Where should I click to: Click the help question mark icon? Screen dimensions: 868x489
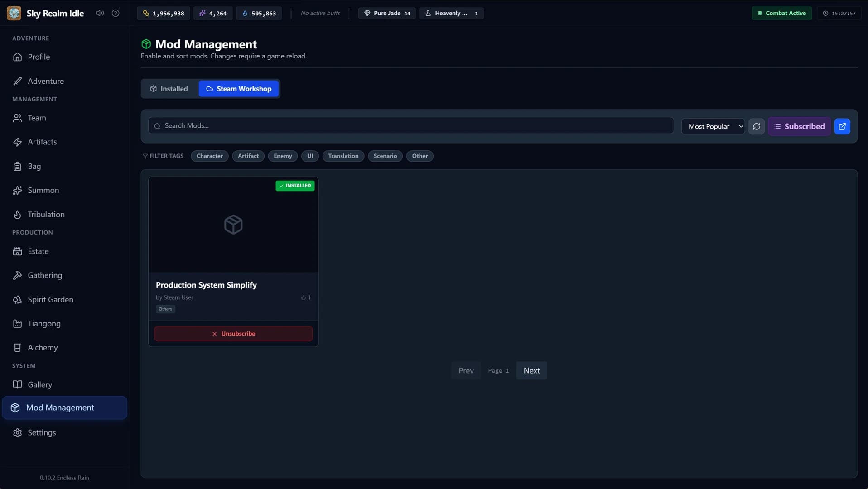(115, 13)
